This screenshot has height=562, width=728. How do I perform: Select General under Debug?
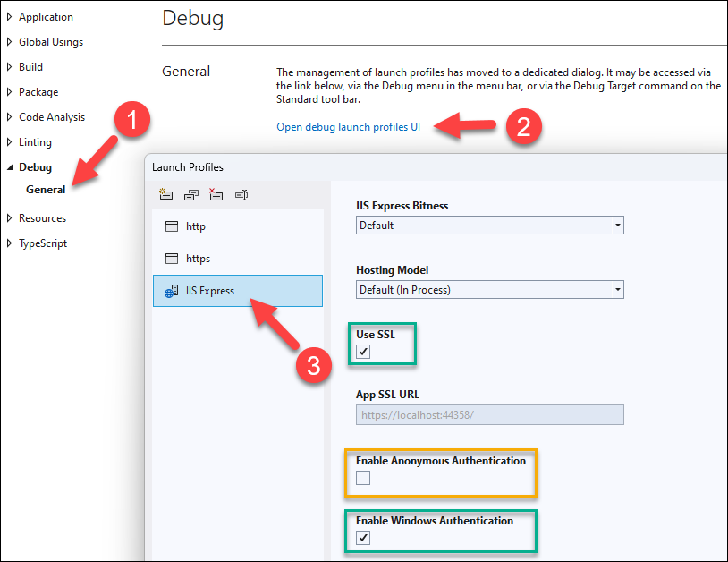tap(46, 190)
